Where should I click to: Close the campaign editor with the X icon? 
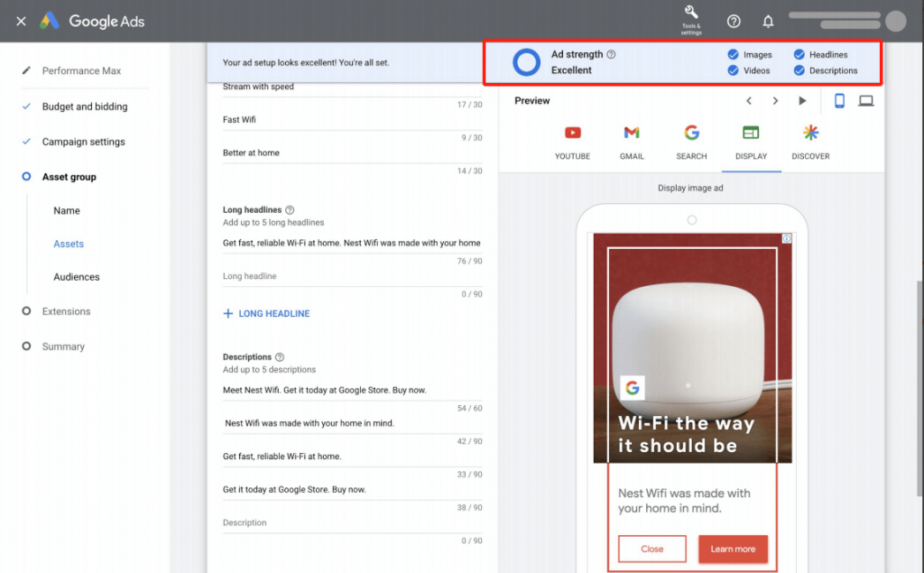22,22
